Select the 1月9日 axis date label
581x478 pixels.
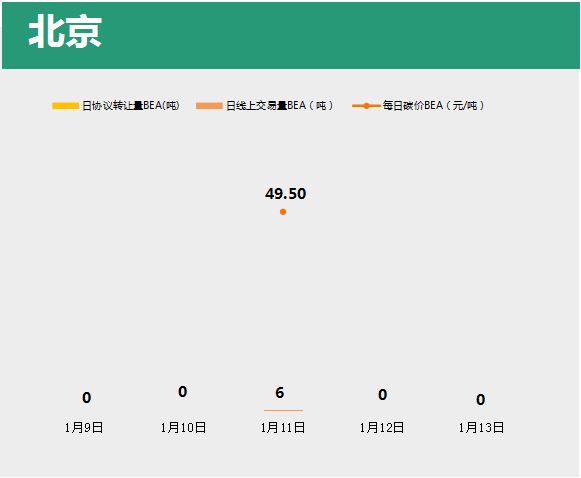click(x=84, y=428)
